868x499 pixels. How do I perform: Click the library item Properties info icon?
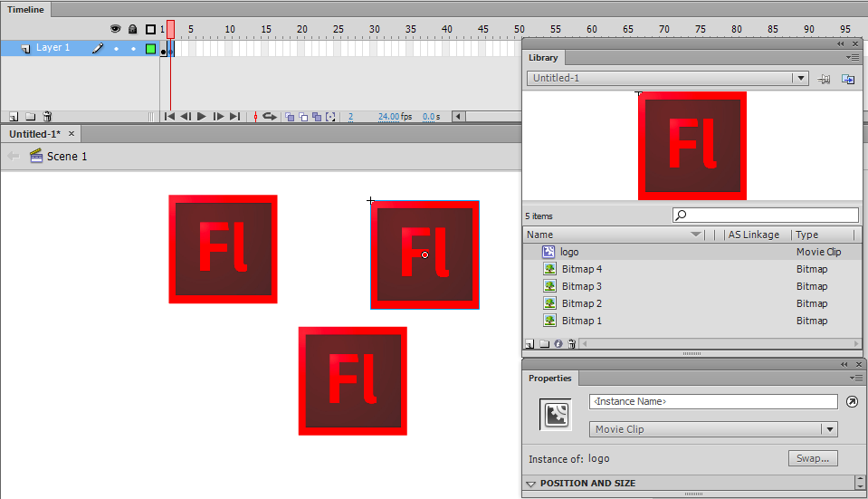[x=558, y=344]
